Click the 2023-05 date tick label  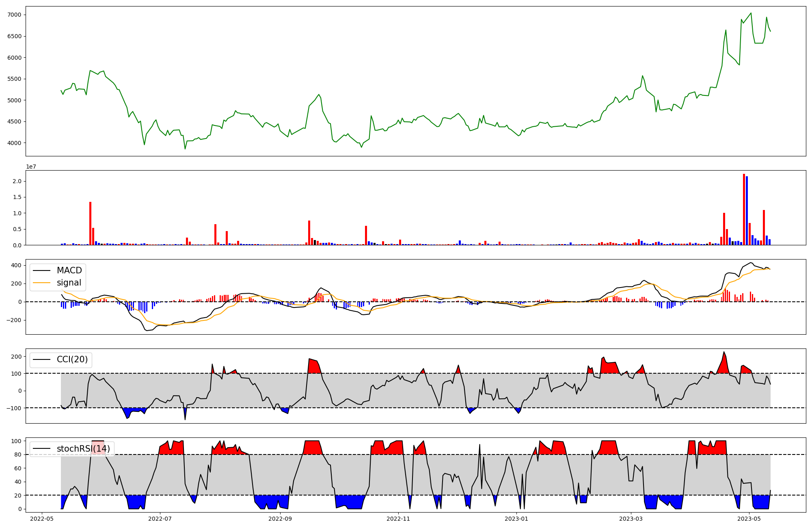click(x=749, y=519)
